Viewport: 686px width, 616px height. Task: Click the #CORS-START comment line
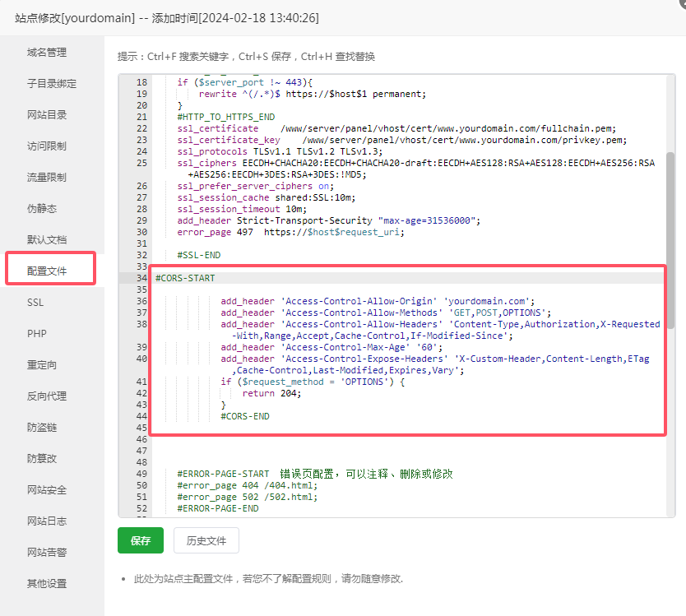[185, 278]
